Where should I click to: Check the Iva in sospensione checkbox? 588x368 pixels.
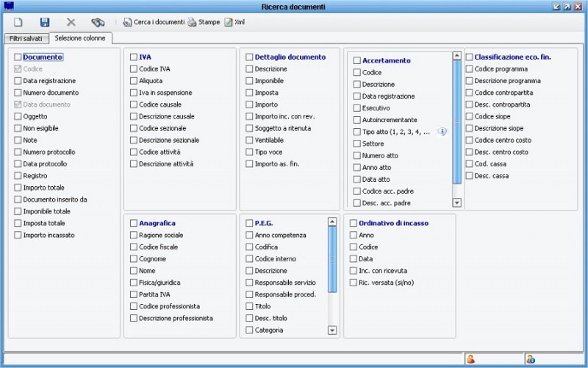coord(134,93)
